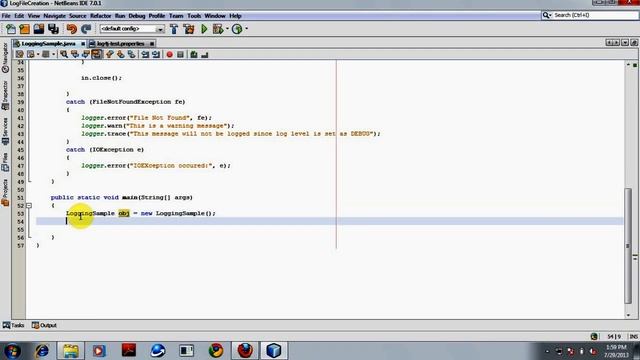Click the INS insert mode indicator
This screenshot has width=640, height=360.
point(633,337)
